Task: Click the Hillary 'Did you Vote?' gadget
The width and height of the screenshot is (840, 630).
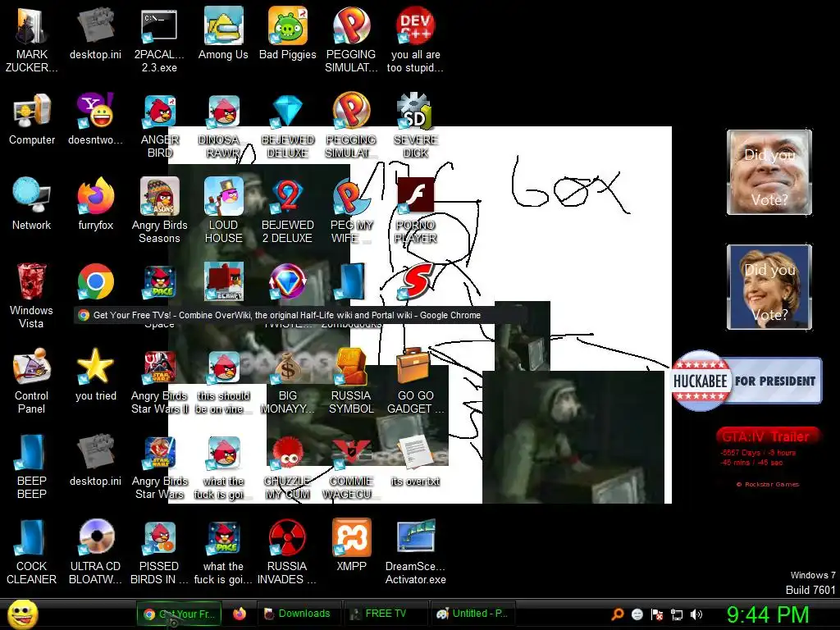Action: pos(769,287)
